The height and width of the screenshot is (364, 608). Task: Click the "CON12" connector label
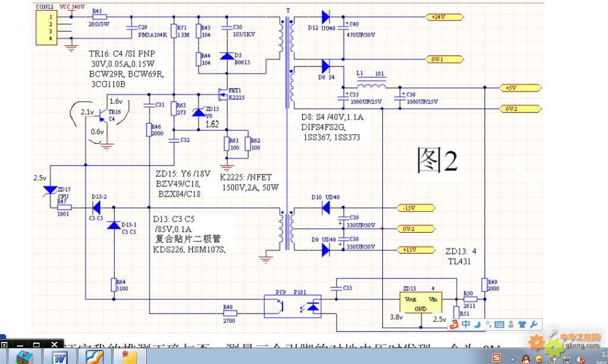[45, 7]
